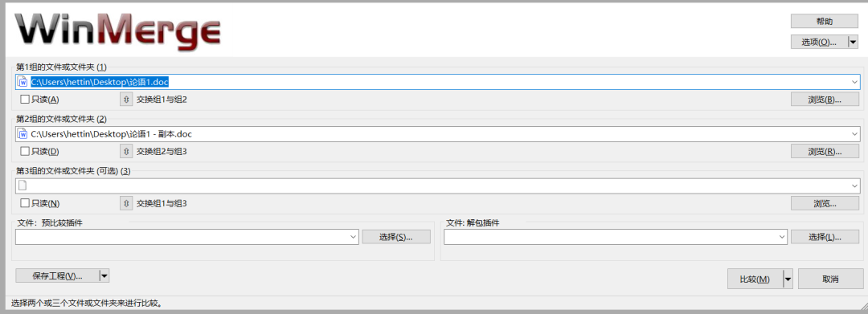Click the 帮助 button

(x=825, y=22)
